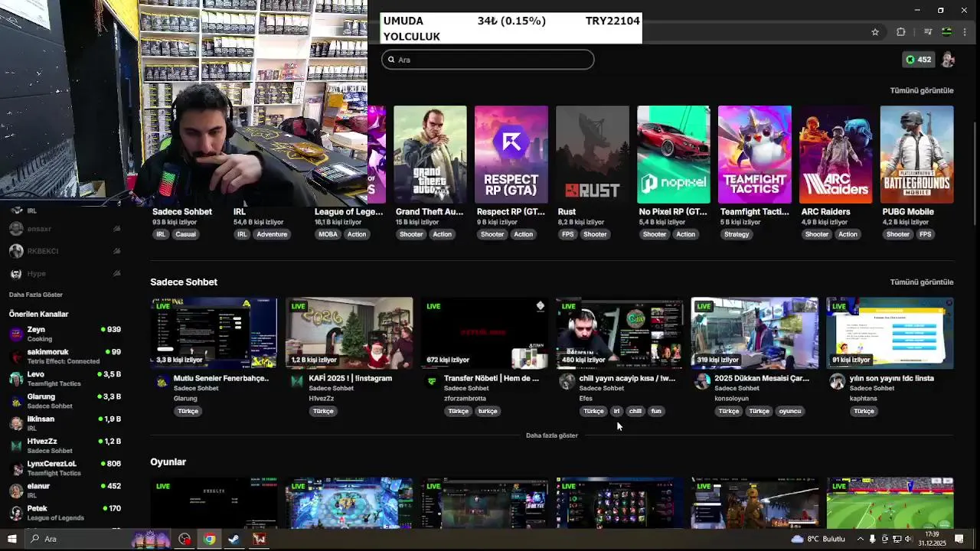Open offline channel RKBEKCI in sidebar
This screenshot has height=551, width=980.
[x=65, y=251]
